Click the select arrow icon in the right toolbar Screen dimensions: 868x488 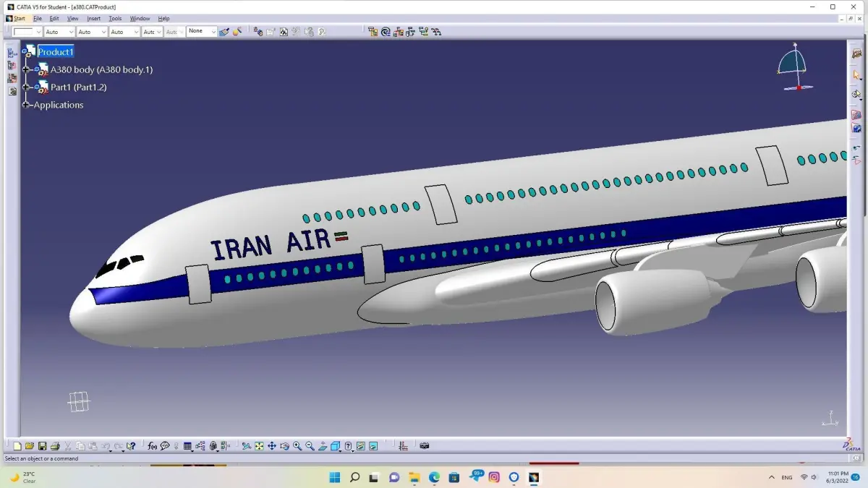(856, 74)
